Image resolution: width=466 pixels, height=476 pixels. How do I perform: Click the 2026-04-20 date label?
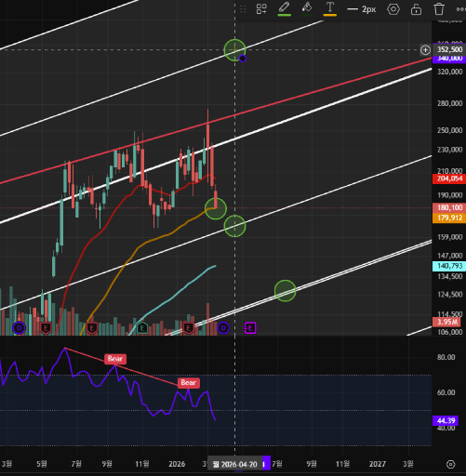click(234, 464)
